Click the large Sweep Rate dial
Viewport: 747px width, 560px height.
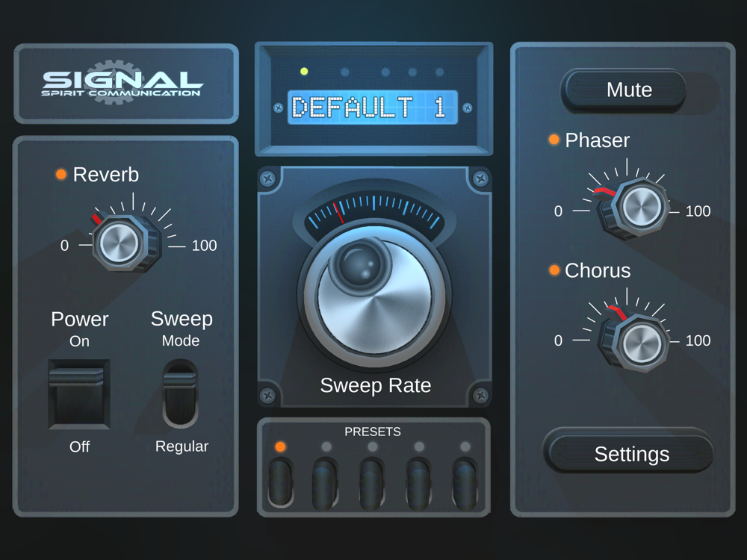click(374, 296)
